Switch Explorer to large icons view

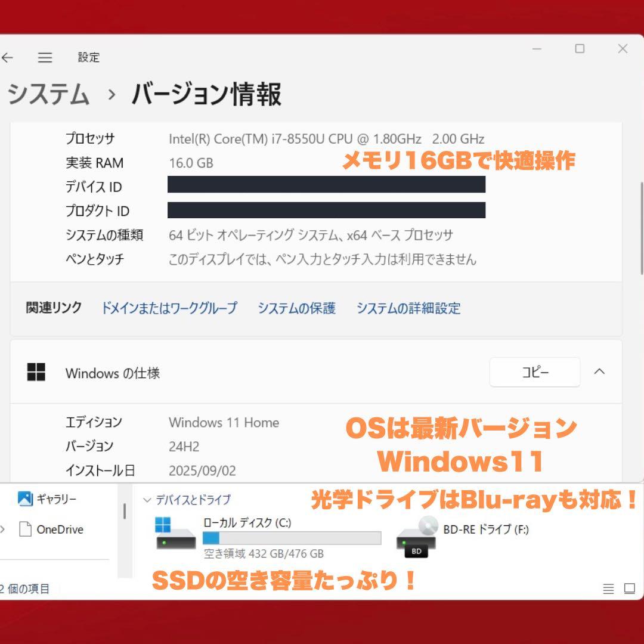click(x=629, y=589)
